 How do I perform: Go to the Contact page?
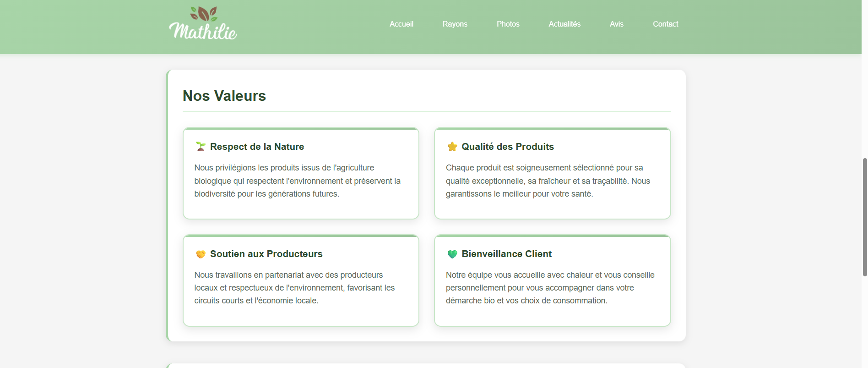coord(666,24)
